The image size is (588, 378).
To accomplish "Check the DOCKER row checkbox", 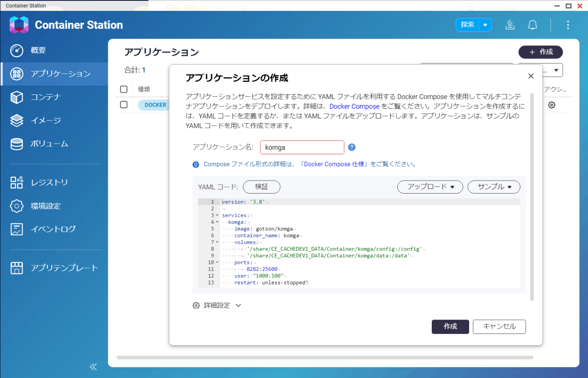I will pos(123,104).
